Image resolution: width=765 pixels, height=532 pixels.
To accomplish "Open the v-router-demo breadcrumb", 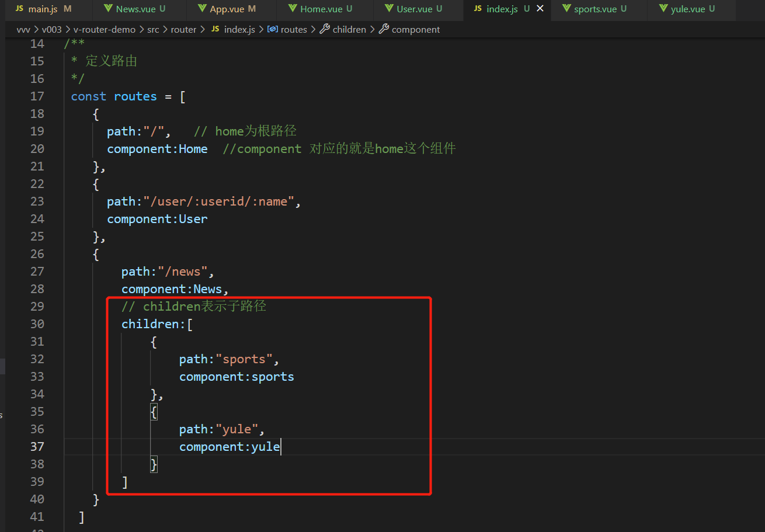I will point(105,29).
